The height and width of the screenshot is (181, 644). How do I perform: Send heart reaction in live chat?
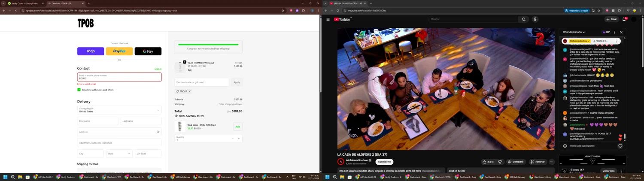(620, 146)
